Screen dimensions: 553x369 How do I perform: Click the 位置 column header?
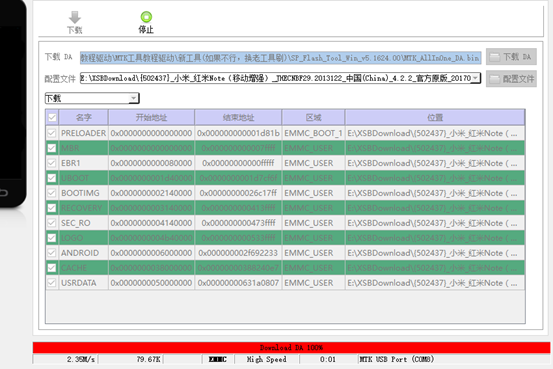pyautogui.click(x=435, y=117)
